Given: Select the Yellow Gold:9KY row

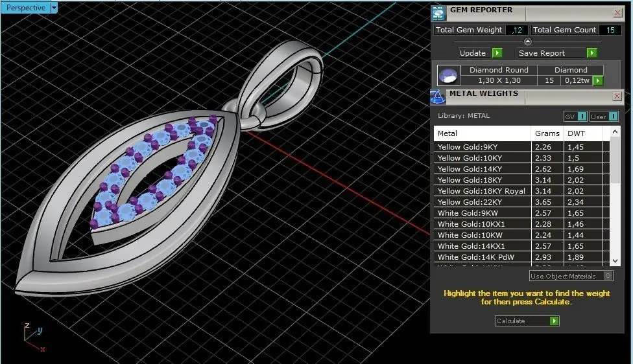Looking at the screenshot, I should point(521,147).
